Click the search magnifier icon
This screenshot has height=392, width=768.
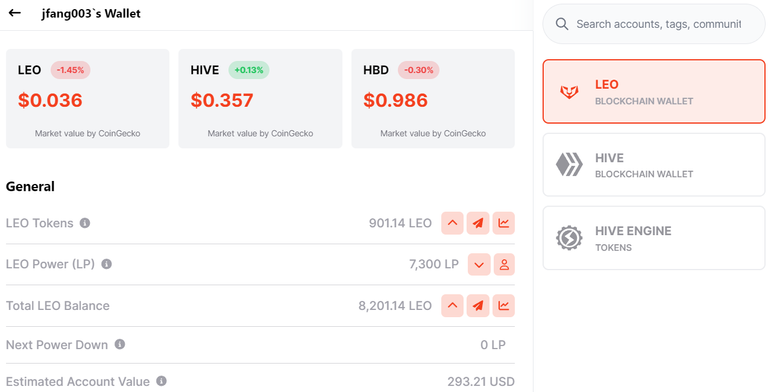(x=562, y=24)
